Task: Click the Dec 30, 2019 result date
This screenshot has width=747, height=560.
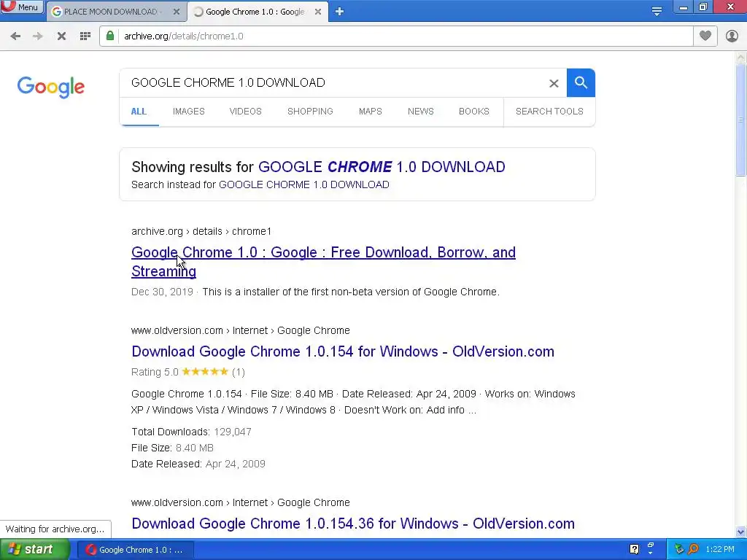Action: (x=162, y=292)
